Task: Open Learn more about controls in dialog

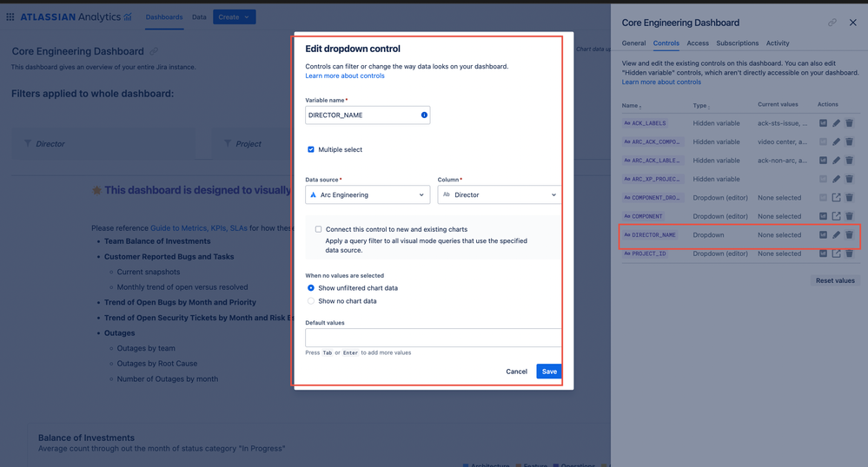Action: coord(345,76)
